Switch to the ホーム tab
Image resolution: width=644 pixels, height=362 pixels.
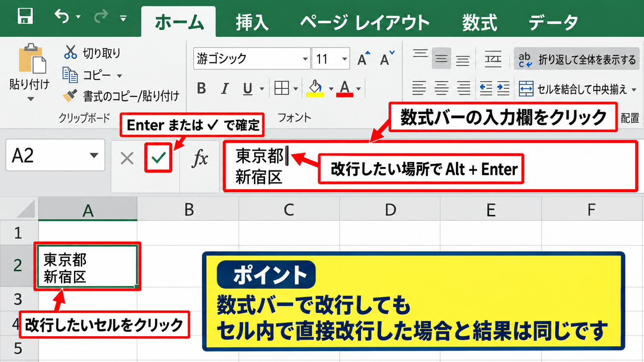click(179, 22)
